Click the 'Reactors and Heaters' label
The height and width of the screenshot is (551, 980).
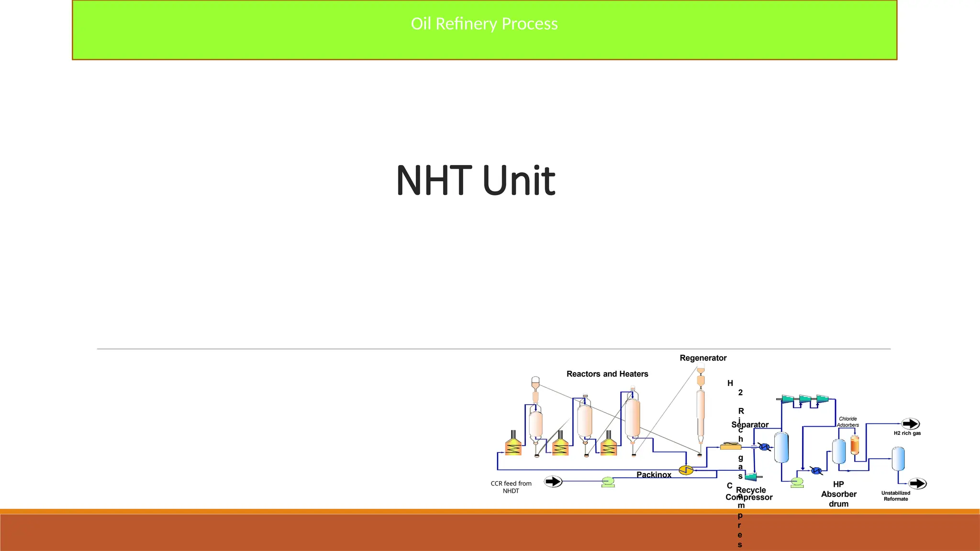click(x=607, y=374)
